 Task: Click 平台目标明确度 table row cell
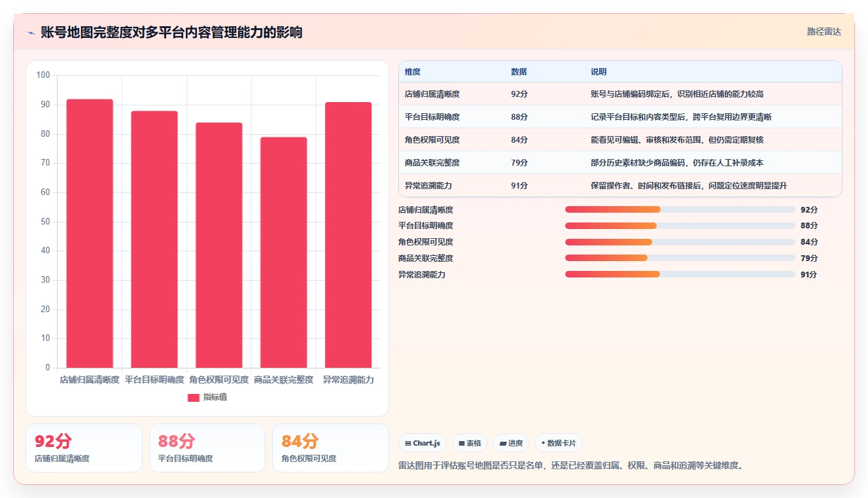(x=432, y=117)
